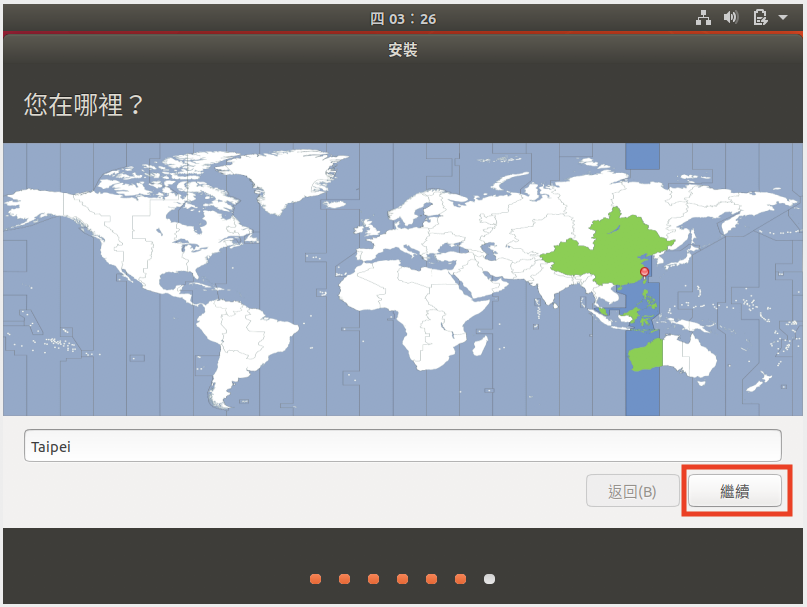Click the 安裝 window title
This screenshot has height=607, width=807.
(x=403, y=50)
